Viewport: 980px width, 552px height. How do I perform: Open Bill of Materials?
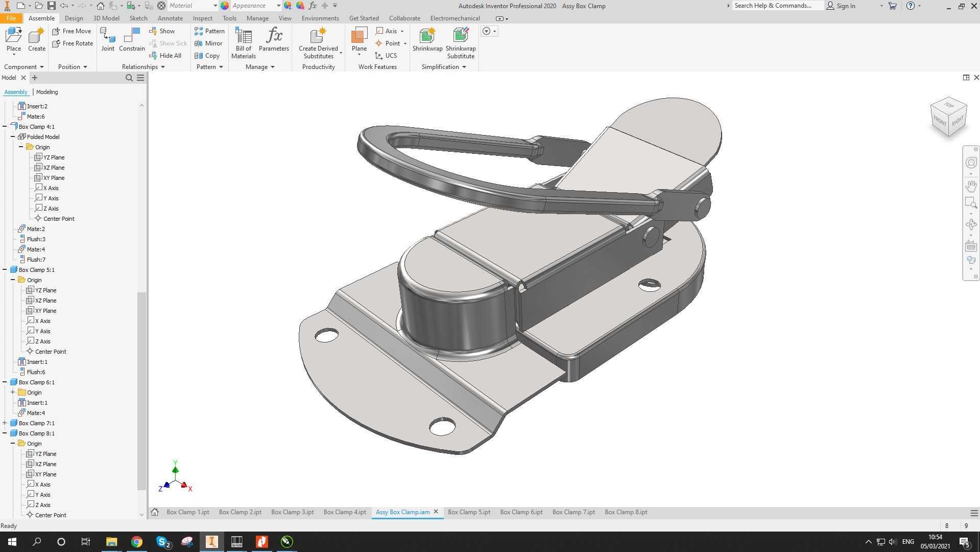[x=244, y=43]
